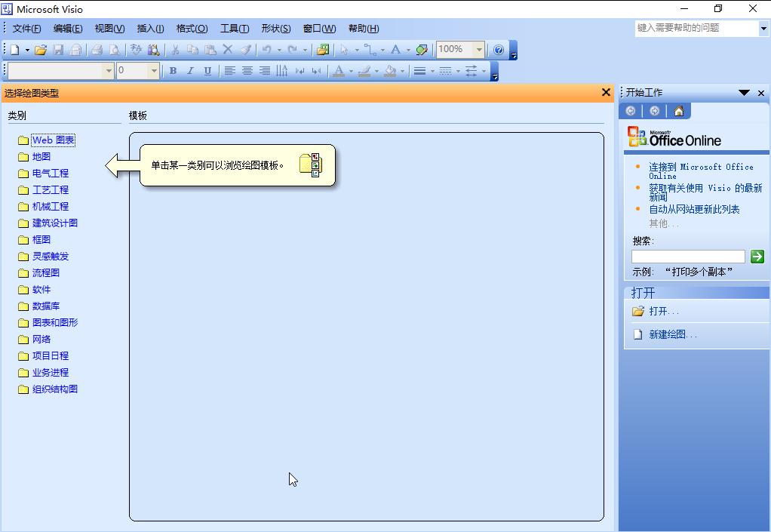Click the Home icon in task pane

point(678,111)
